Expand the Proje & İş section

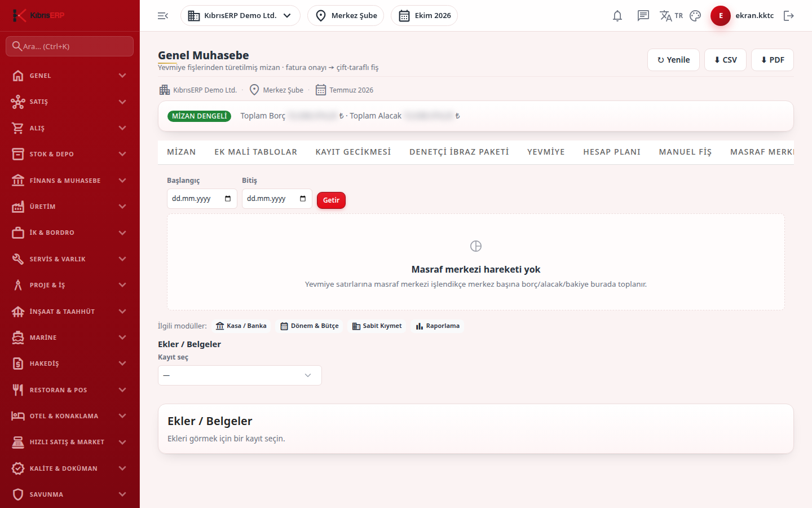pos(70,285)
